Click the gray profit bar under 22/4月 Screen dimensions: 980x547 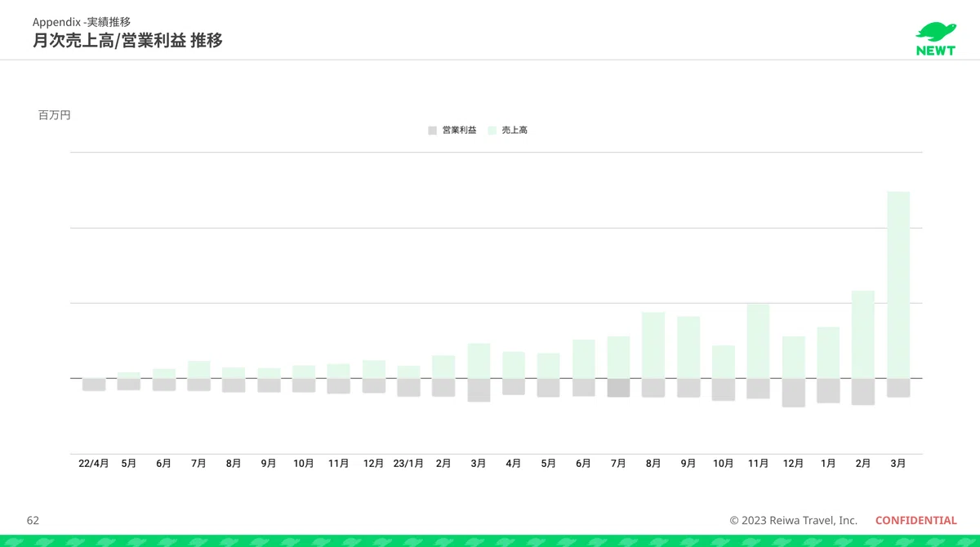pyautogui.click(x=94, y=385)
